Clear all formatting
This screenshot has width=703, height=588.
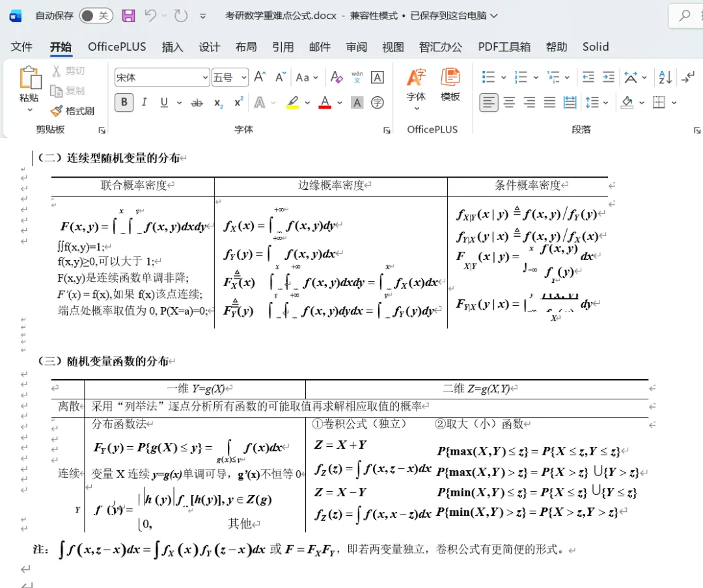337,77
